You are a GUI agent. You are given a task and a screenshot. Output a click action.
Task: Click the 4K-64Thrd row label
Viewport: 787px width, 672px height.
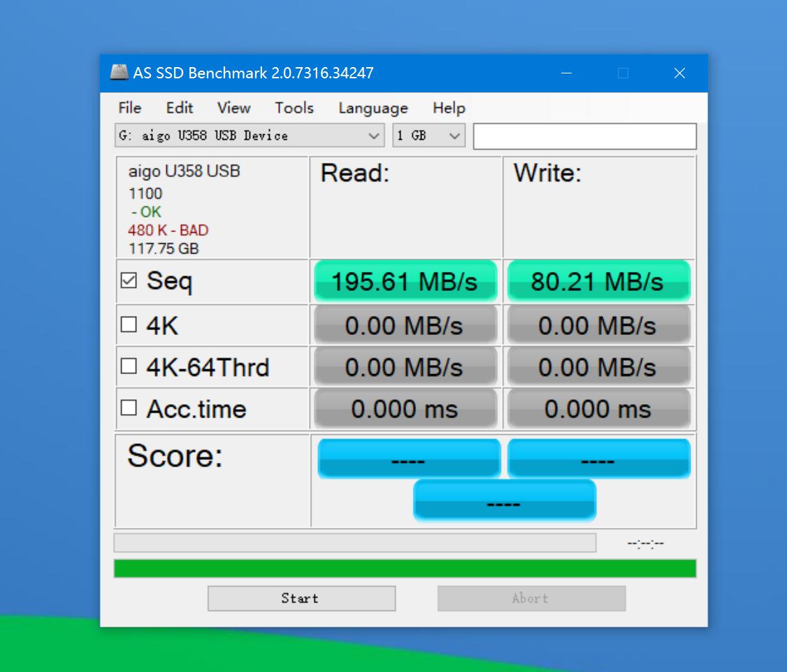coord(208,367)
